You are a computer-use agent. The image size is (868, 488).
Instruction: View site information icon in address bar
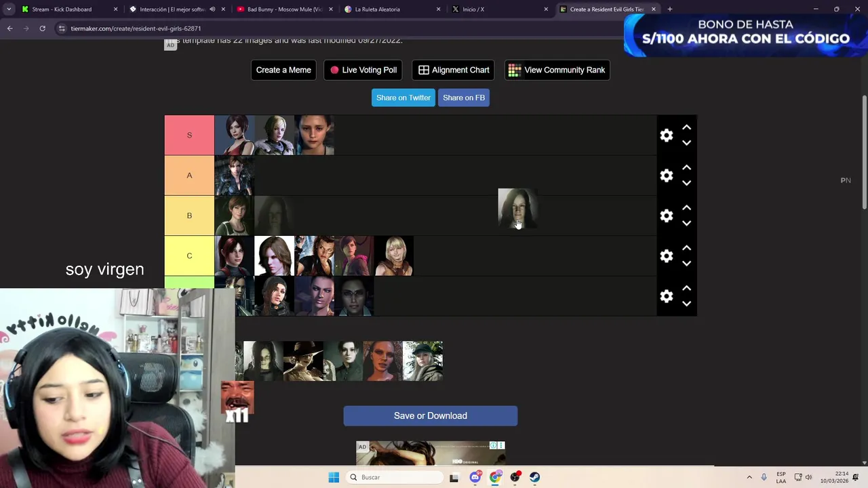click(62, 28)
